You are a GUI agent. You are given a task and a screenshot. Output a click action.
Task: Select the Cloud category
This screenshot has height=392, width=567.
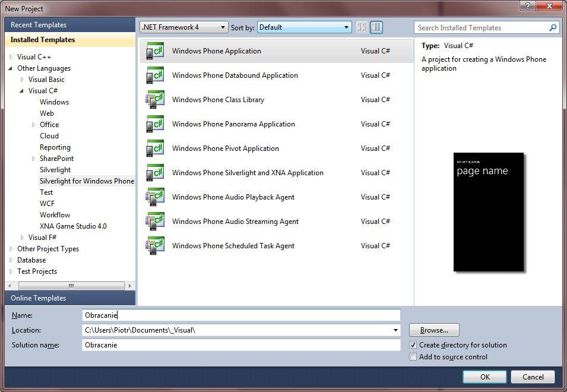click(x=49, y=136)
